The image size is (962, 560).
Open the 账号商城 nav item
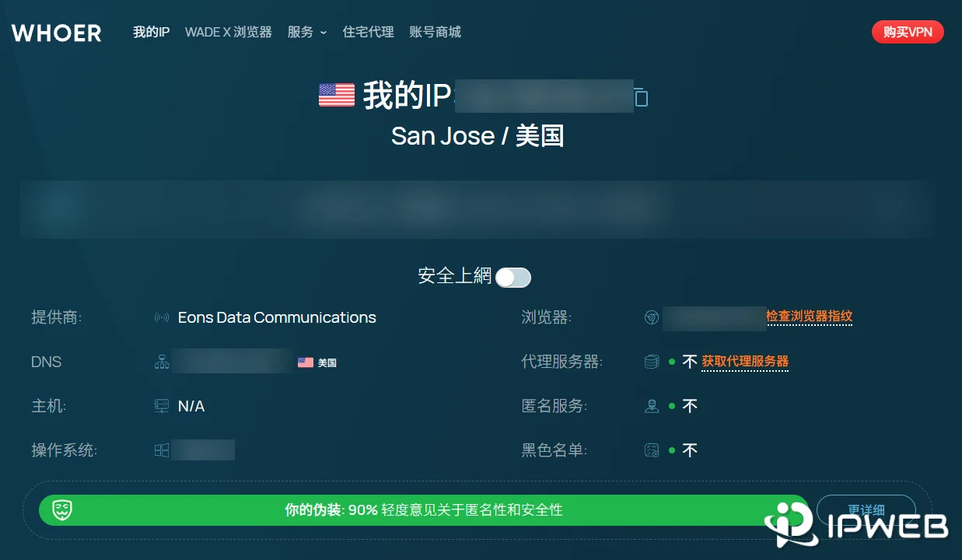[436, 32]
